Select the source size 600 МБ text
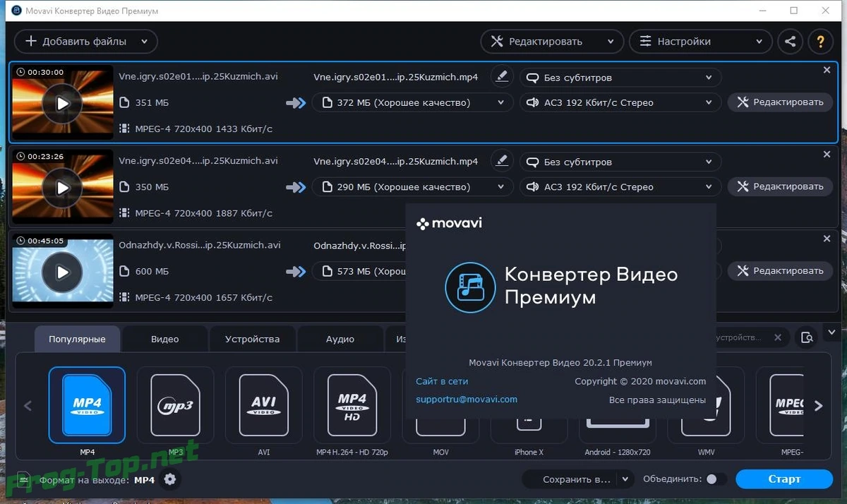 click(x=152, y=271)
